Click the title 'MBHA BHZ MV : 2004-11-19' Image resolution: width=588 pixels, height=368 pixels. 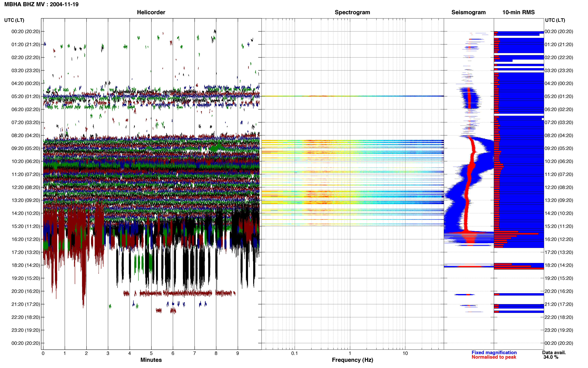pyautogui.click(x=41, y=4)
